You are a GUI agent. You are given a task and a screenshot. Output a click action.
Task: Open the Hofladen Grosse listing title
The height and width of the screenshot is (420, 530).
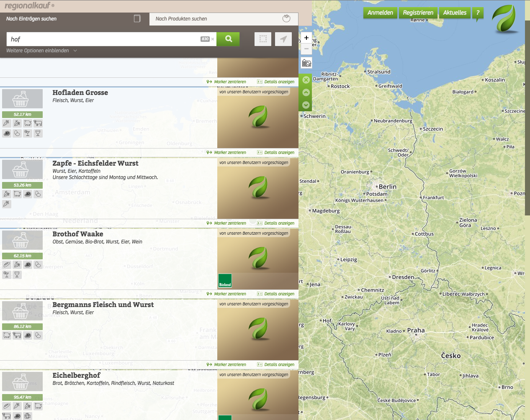[80, 92]
